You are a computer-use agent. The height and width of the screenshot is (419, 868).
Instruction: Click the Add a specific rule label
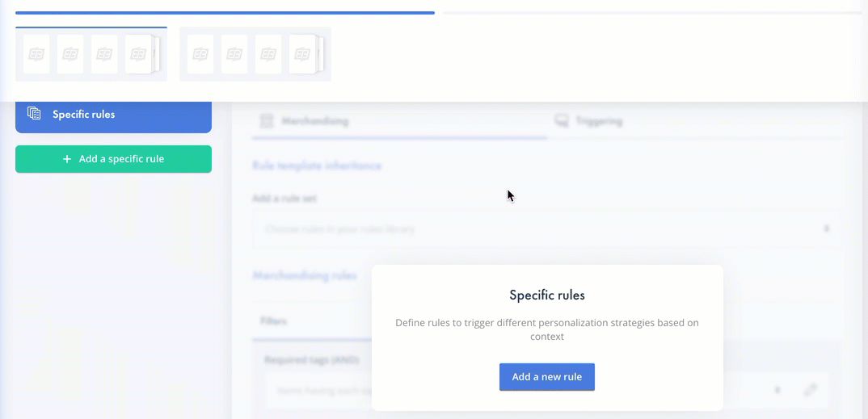121,159
